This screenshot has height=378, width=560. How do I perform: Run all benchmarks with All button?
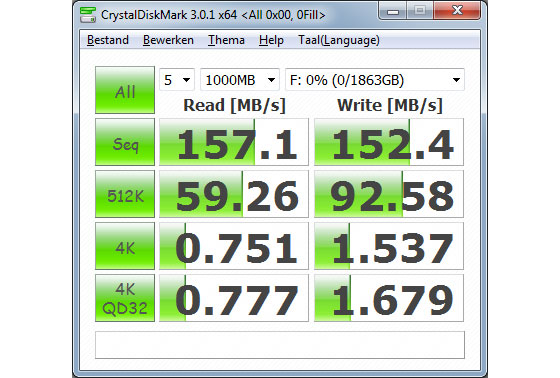125,90
